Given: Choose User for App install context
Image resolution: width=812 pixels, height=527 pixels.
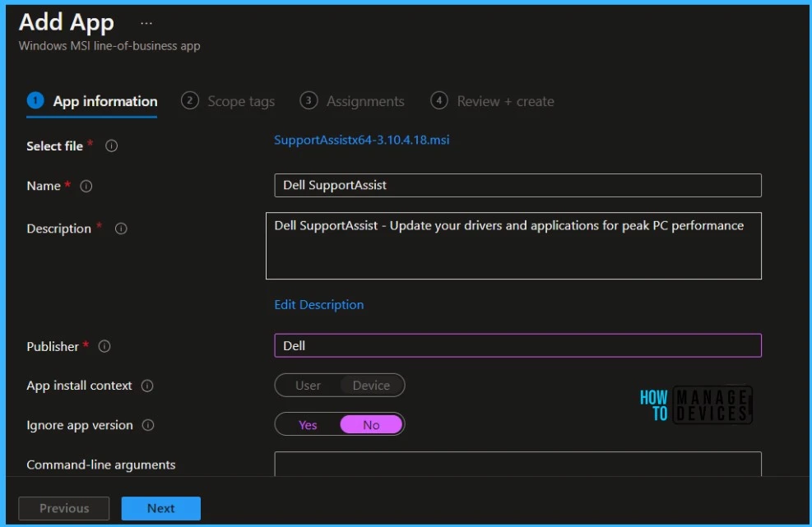Looking at the screenshot, I should click(x=308, y=386).
